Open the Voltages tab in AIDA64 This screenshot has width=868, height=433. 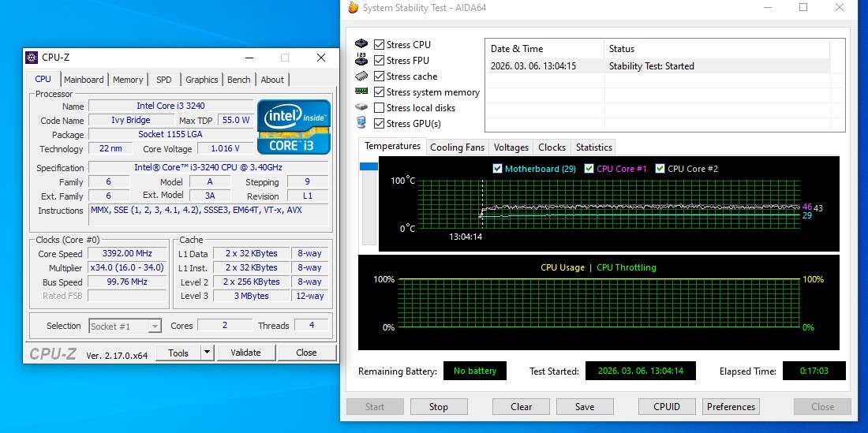tap(511, 147)
